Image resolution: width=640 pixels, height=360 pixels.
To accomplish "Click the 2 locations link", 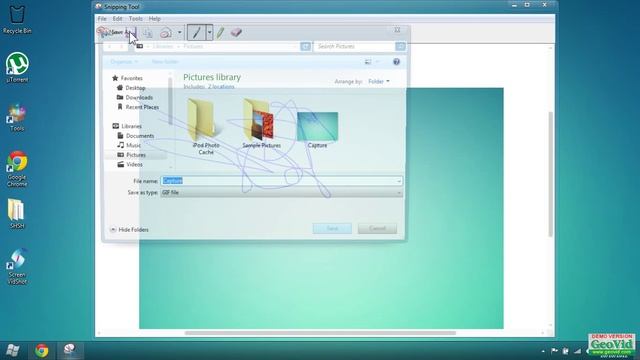I will point(221,87).
